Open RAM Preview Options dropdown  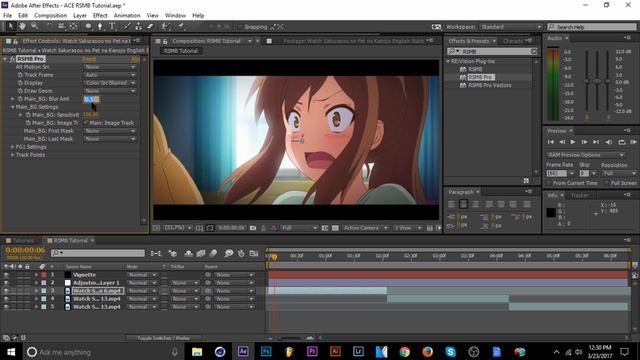tap(586, 155)
